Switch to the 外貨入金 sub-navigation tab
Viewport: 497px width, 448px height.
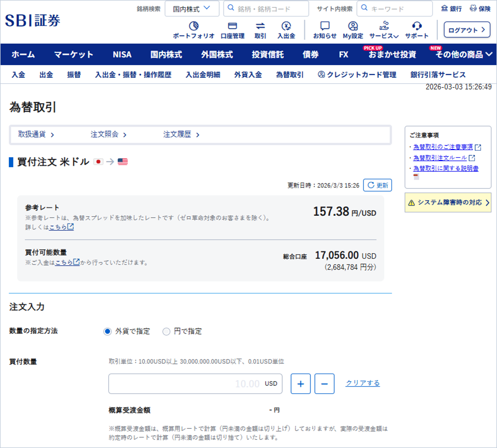pos(247,75)
